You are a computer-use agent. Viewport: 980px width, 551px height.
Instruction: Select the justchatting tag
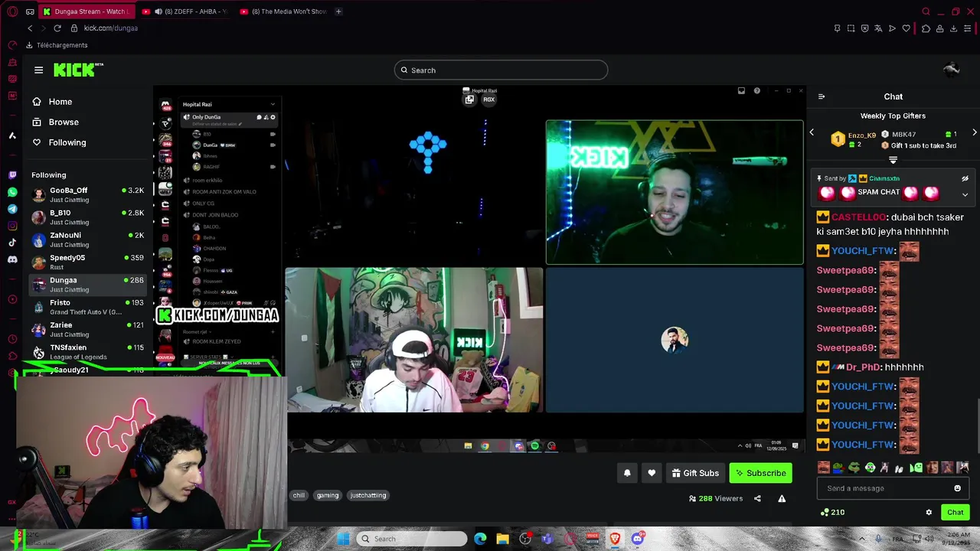coord(368,495)
